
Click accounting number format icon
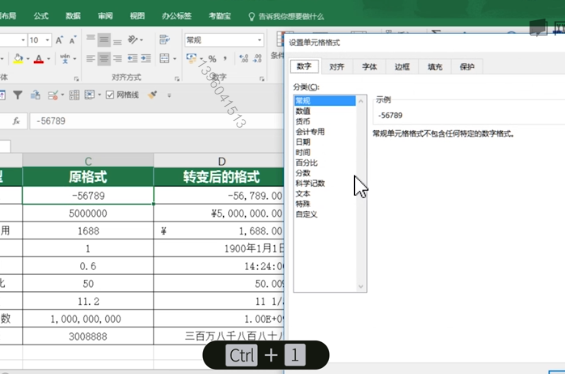pos(191,58)
